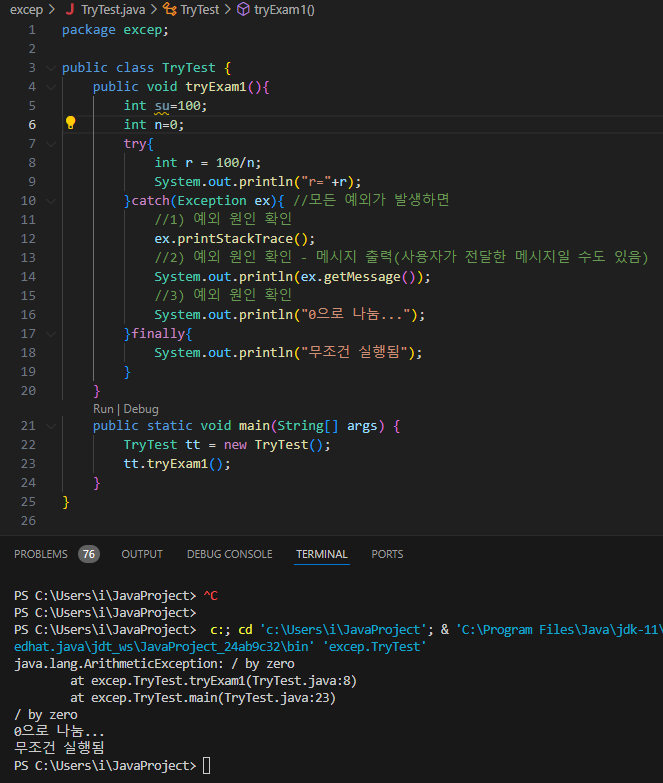Click 'java.lang.ArithmeticException: / by zero' in terminal
The width and height of the screenshot is (663, 783).
point(154,664)
